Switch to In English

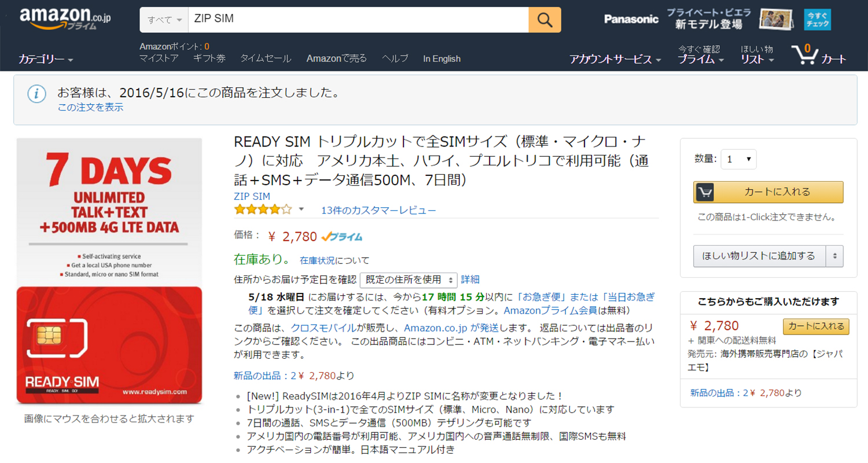[x=442, y=58]
